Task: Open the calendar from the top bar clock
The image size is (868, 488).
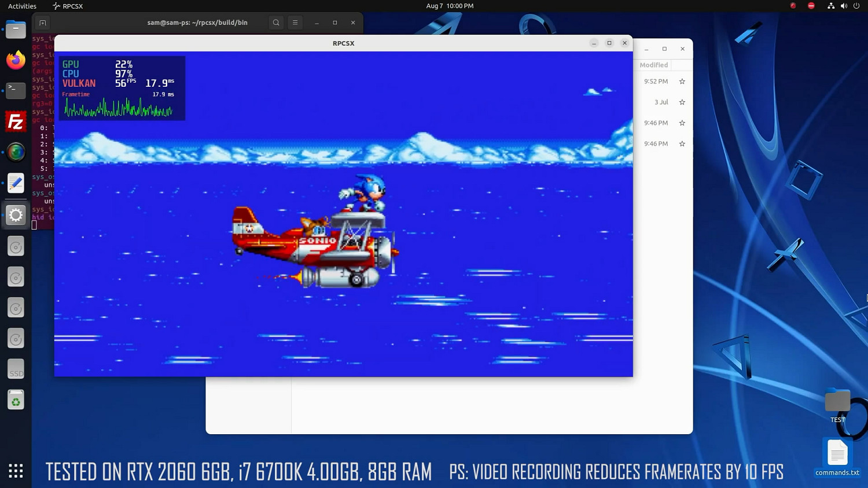Action: [x=450, y=6]
